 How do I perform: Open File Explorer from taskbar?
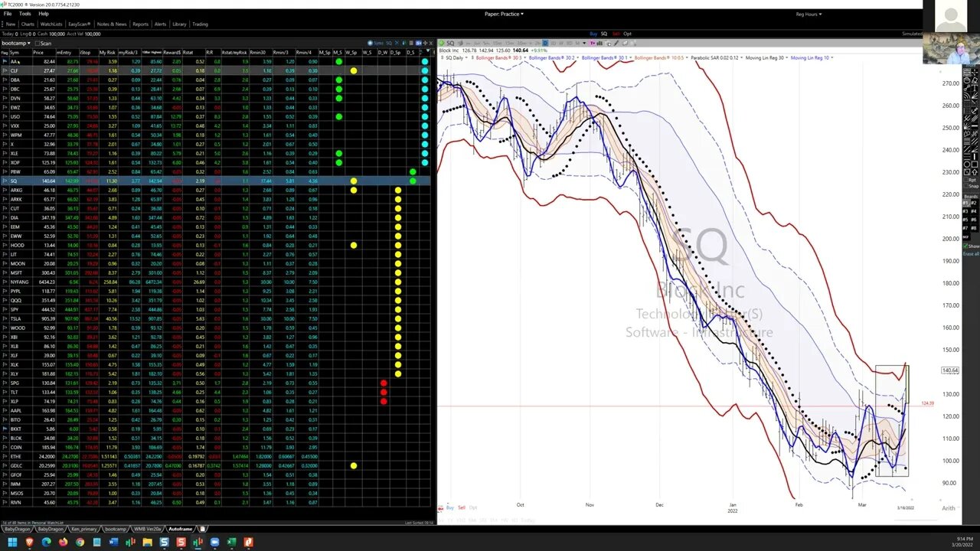(147, 542)
